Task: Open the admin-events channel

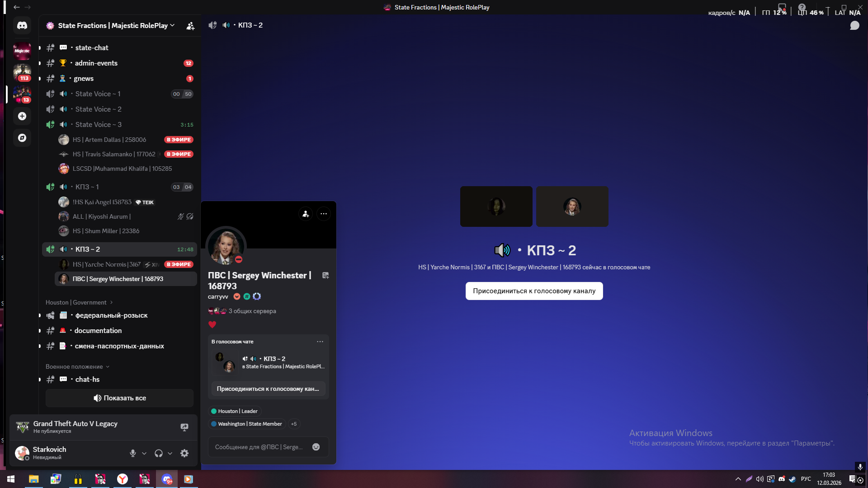Action: coord(96,63)
